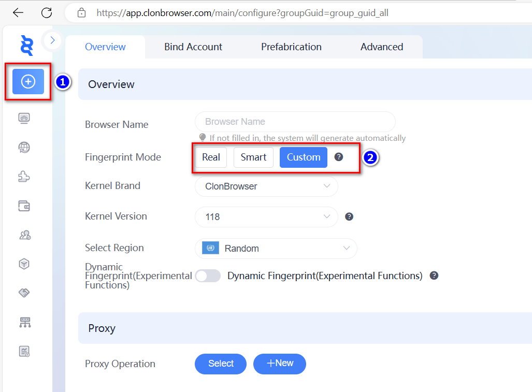
Task: Go to the Advanced tab
Action: coord(382,47)
